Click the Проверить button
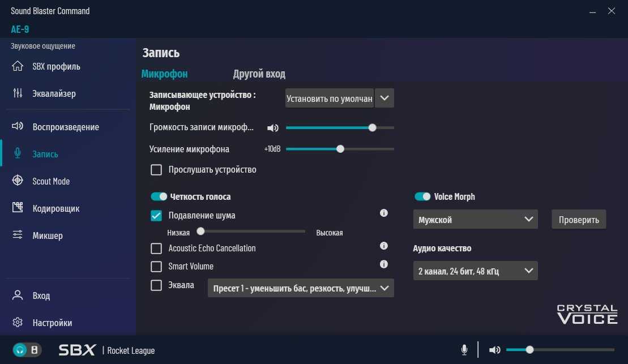Image resolution: width=628 pixels, height=364 pixels. [579, 220]
